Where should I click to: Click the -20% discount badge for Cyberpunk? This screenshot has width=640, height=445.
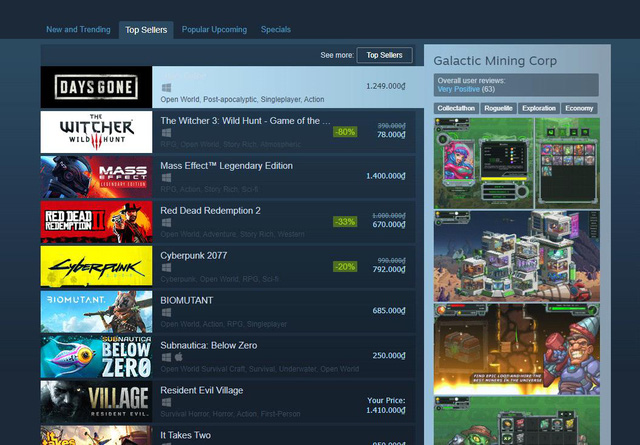click(x=345, y=267)
